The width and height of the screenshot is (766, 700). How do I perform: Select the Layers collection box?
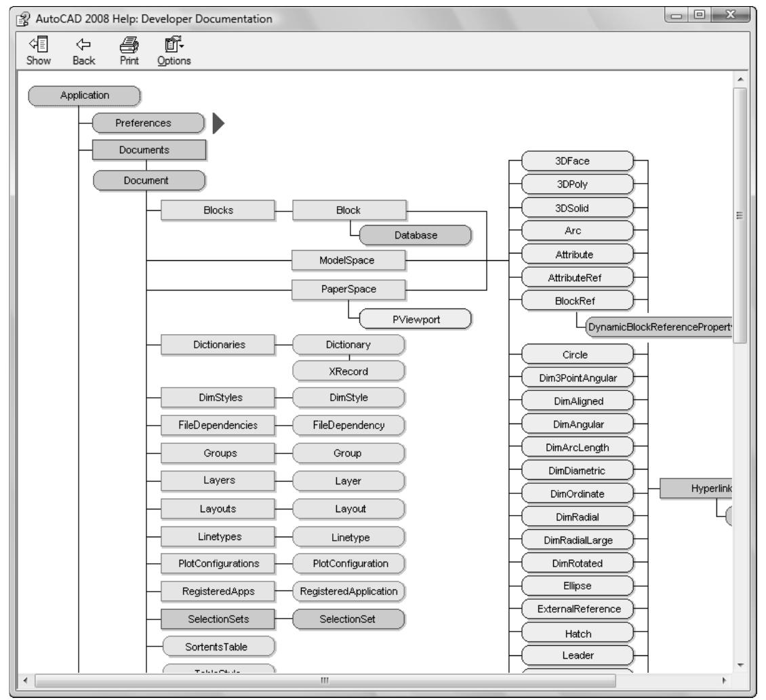pos(218,480)
